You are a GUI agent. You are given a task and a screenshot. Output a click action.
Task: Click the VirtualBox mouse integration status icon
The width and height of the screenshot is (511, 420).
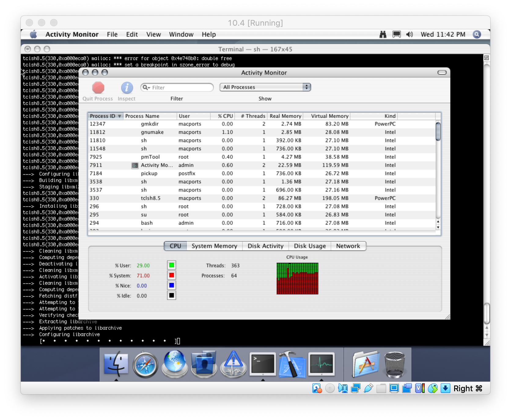click(x=433, y=388)
